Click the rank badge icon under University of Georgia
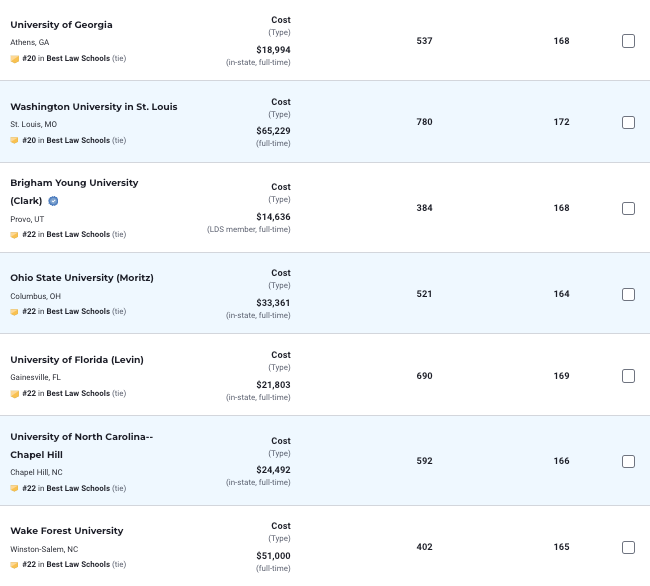The image size is (650, 586). (15, 59)
